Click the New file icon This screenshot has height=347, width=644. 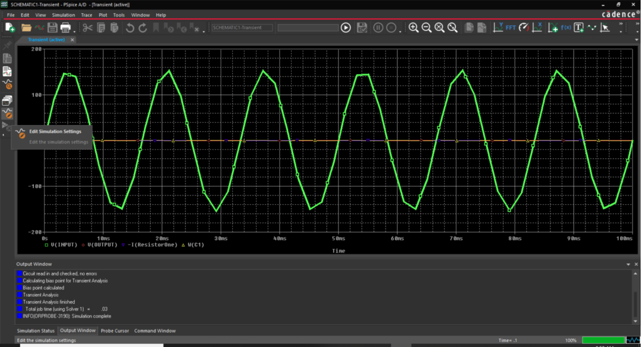pyautogui.click(x=10, y=28)
